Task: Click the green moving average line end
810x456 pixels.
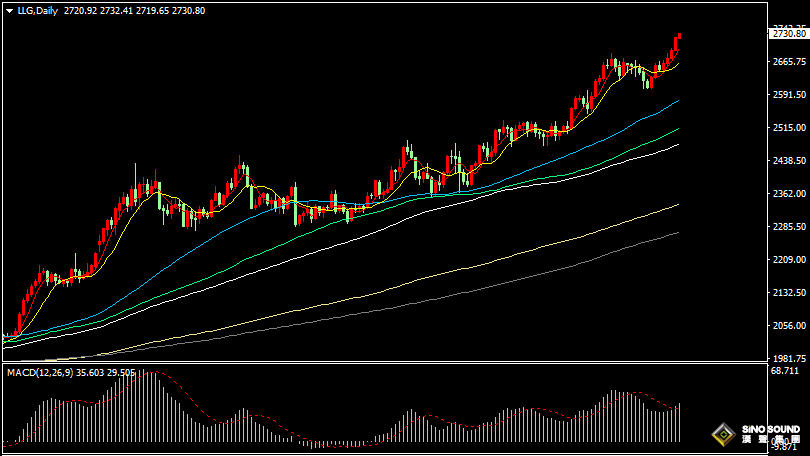Action: pos(678,129)
